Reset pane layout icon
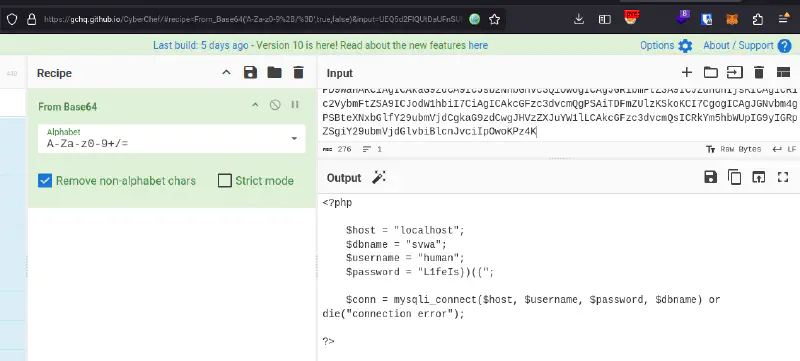Viewport: 800px width, 361px height. pos(783,72)
